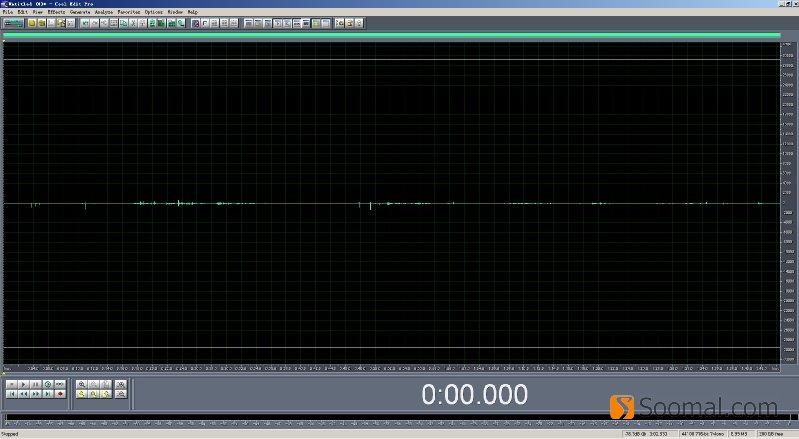Open the Generate menu

click(x=80, y=12)
